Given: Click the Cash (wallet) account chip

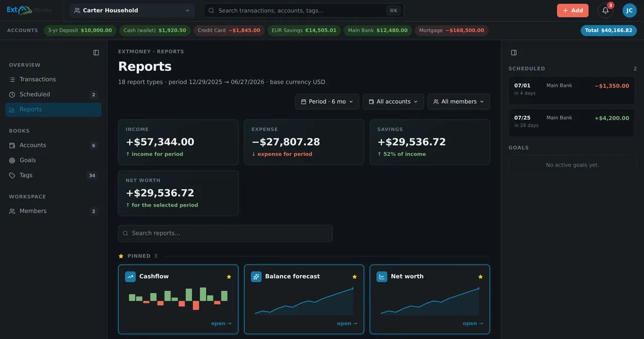Looking at the screenshot, I should 155,31.
